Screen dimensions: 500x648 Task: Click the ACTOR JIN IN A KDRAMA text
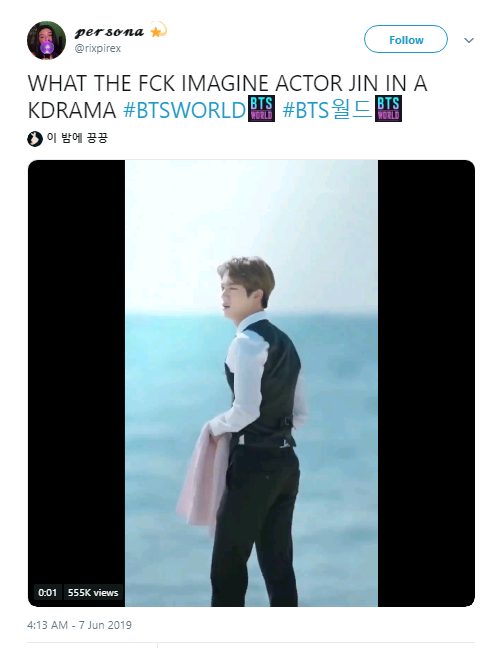(227, 97)
